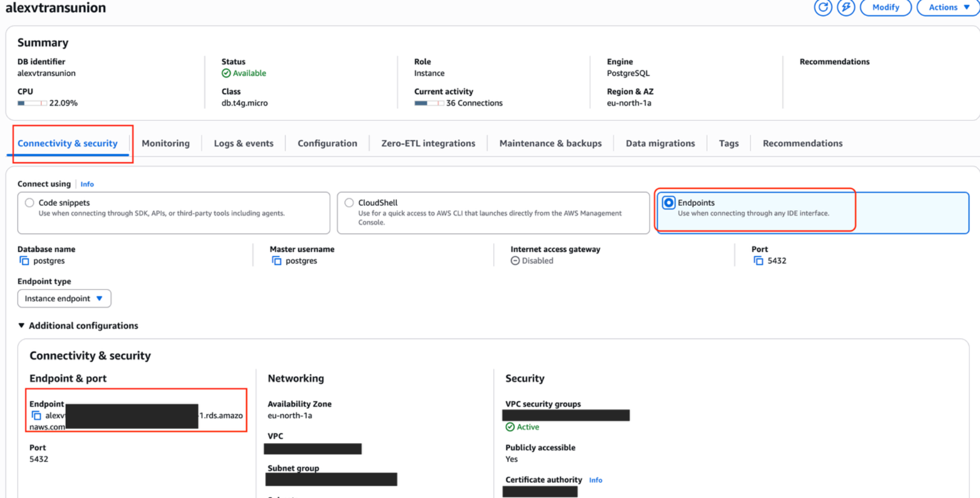
Task: Click the Active security group status icon
Action: [510, 427]
